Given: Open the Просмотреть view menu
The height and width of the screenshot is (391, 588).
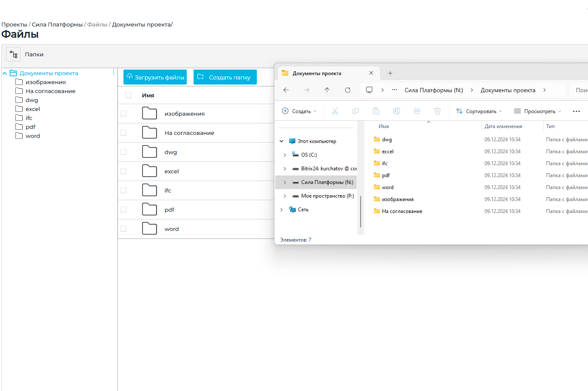Looking at the screenshot, I should [x=538, y=111].
